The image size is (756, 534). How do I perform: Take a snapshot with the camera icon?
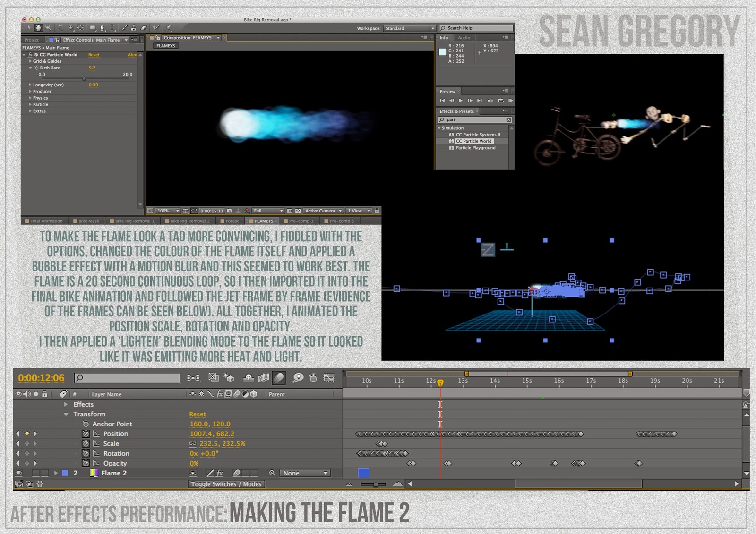pyautogui.click(x=230, y=211)
